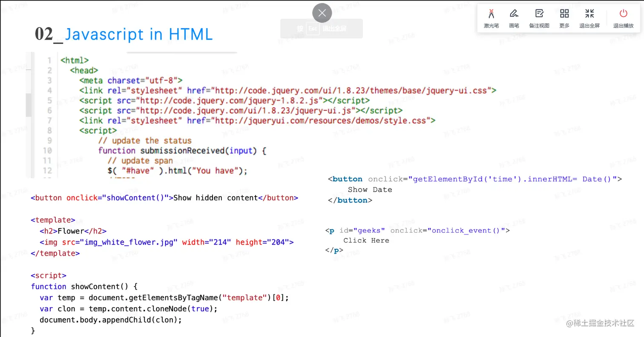Click the '// update span' comment line

tap(140, 160)
